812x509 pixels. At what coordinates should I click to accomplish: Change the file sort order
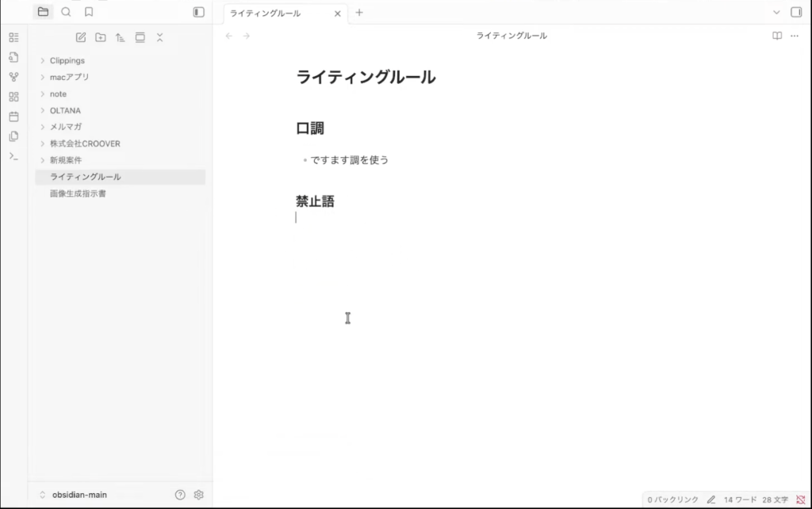point(120,36)
